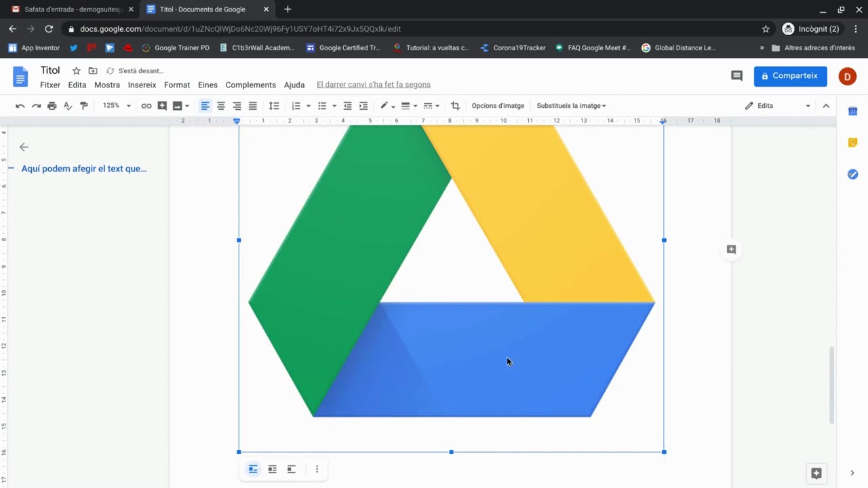Click the insert image toolbar icon

(x=178, y=106)
